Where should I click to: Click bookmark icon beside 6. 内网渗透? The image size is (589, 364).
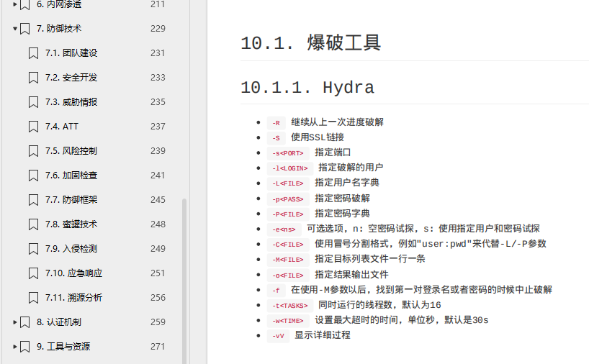point(24,5)
